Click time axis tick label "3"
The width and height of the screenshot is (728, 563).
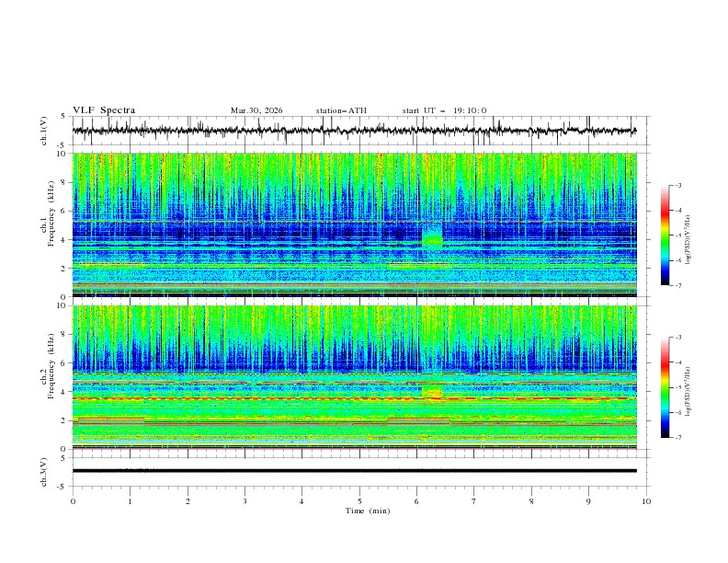[245, 501]
